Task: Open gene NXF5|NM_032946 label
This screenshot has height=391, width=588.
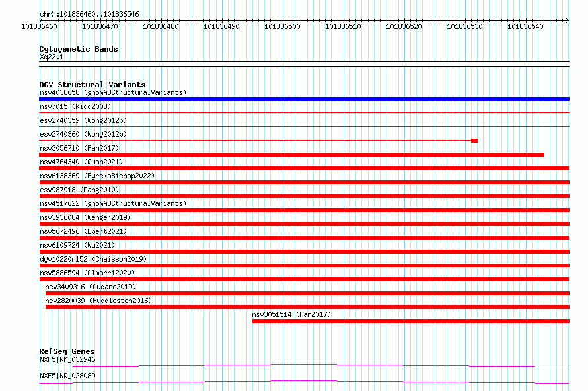Action: point(67,359)
